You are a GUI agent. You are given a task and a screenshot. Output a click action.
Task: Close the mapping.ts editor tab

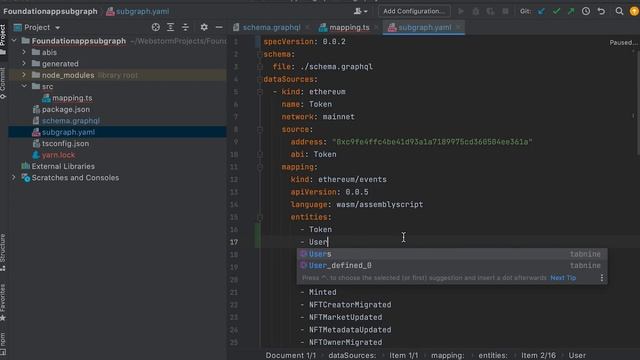click(376, 27)
